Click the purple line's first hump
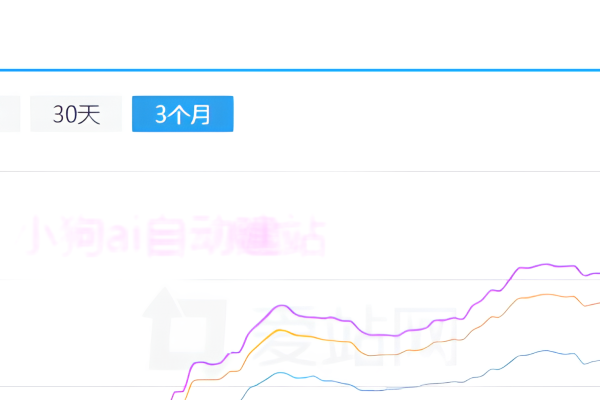Image resolution: width=600 pixels, height=400 pixels. [x=283, y=305]
